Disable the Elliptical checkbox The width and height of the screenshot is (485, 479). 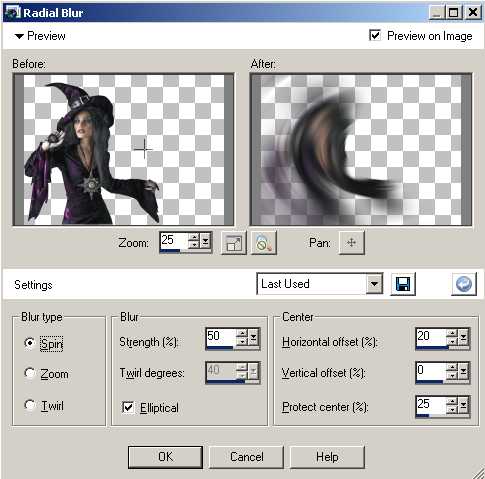tap(128, 407)
